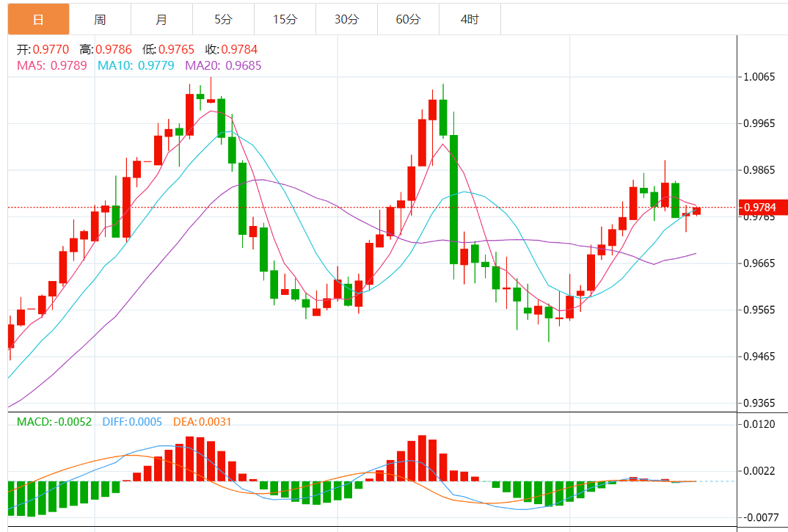Click the 0.9865 price axis label
788x532 pixels.
pos(759,170)
